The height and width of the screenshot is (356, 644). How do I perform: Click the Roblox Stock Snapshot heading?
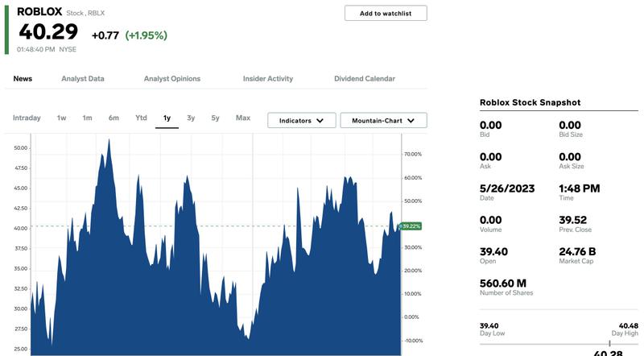530,102
